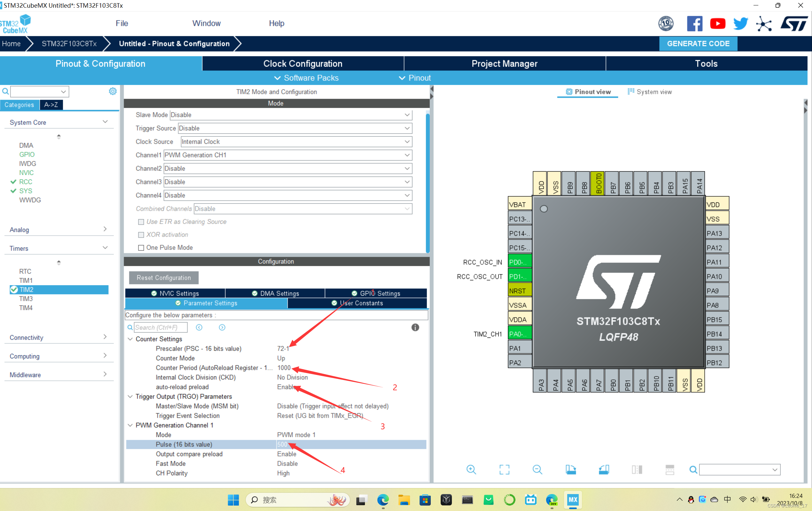This screenshot has height=511, width=812.
Task: Click the Reset Configuration button
Action: point(164,278)
